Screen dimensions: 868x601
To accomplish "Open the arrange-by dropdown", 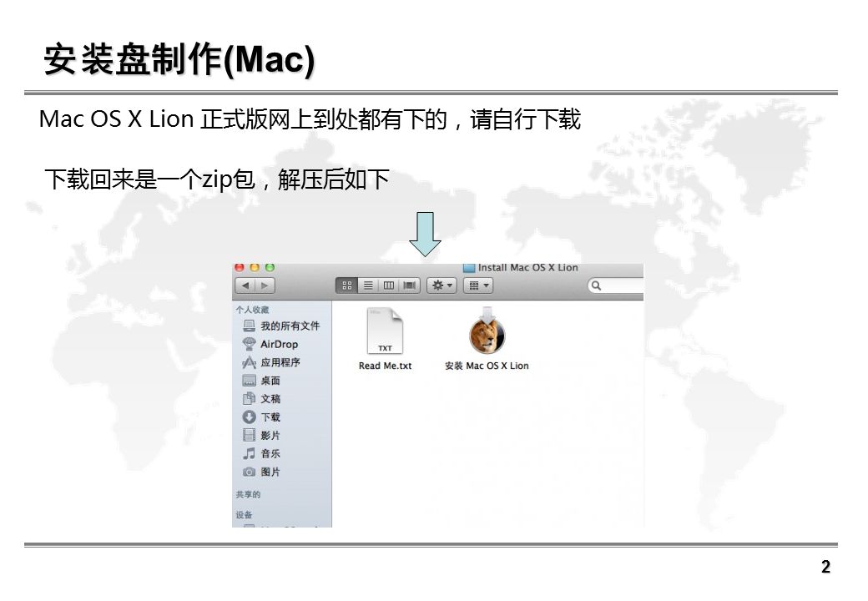I will 478,285.
